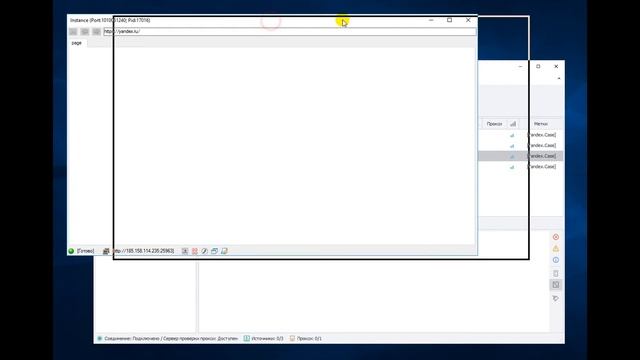This screenshot has width=640, height=360.
Task: Close the back proxy checker window
Action: (556, 66)
